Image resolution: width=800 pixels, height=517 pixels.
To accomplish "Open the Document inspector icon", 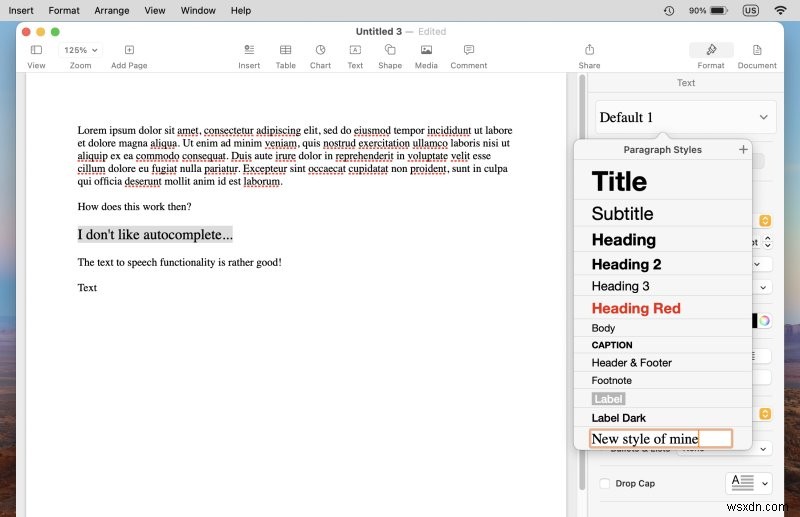I will pos(757,50).
